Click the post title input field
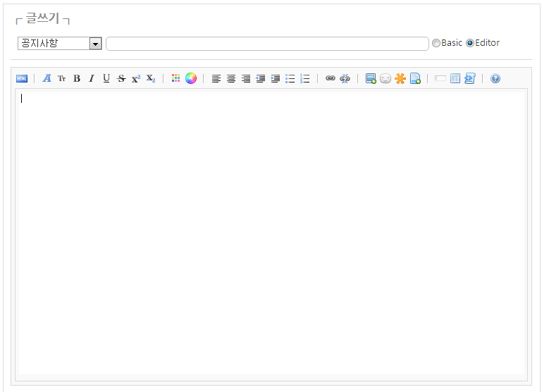This screenshot has width=549, height=392. [x=267, y=44]
